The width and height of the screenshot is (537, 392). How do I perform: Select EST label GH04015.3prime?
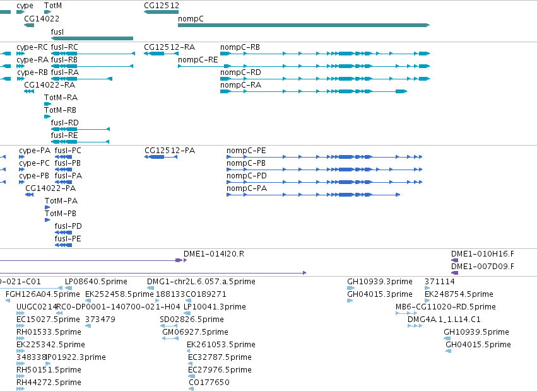click(x=380, y=294)
